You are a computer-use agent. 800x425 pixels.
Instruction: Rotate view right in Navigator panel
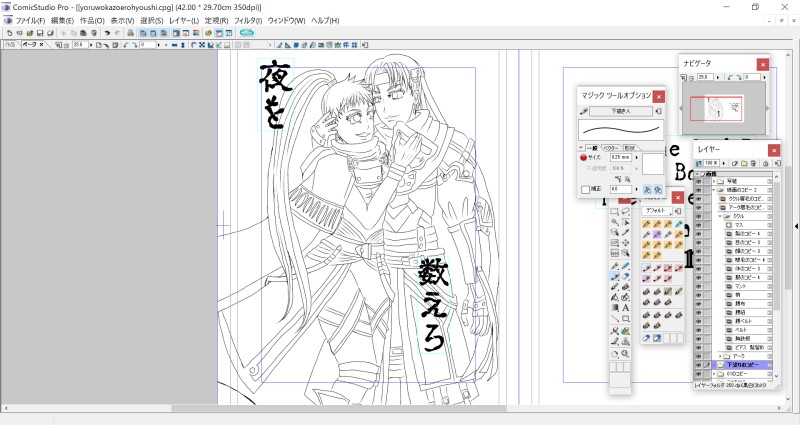(738, 77)
